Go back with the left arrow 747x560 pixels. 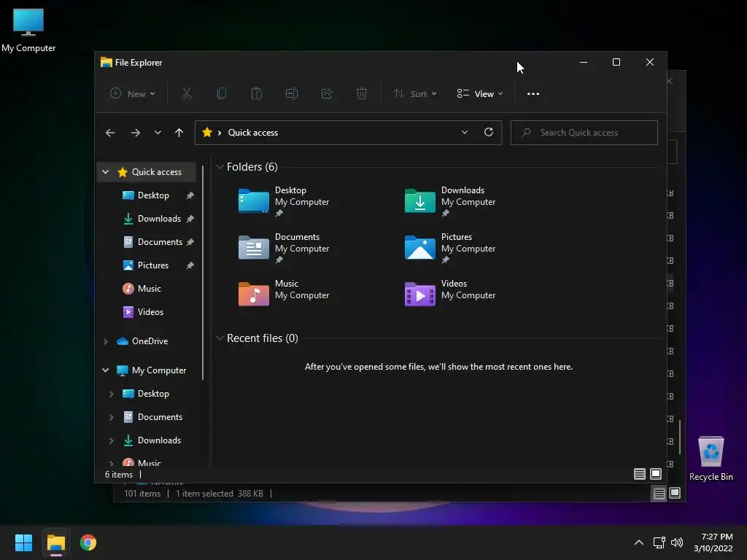pos(110,133)
